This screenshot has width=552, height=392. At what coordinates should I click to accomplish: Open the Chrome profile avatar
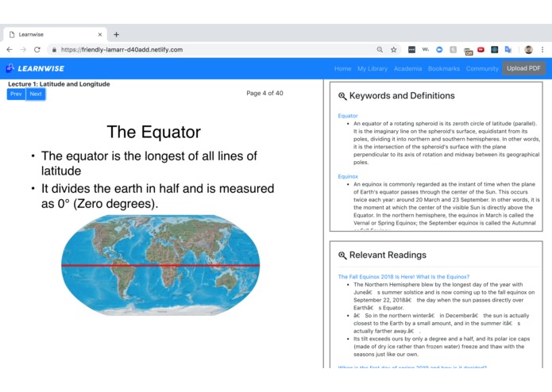click(528, 49)
